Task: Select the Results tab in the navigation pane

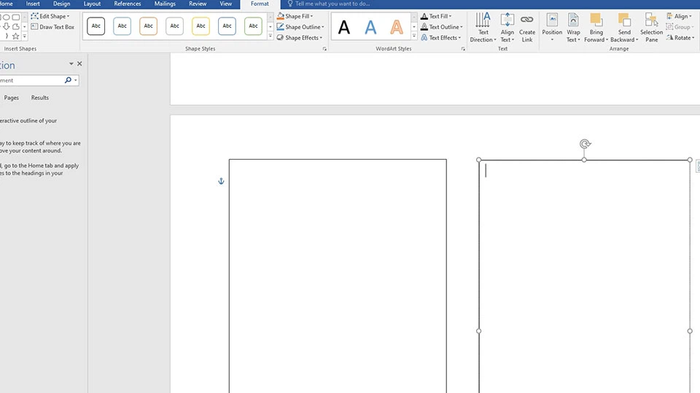Action: (40, 97)
